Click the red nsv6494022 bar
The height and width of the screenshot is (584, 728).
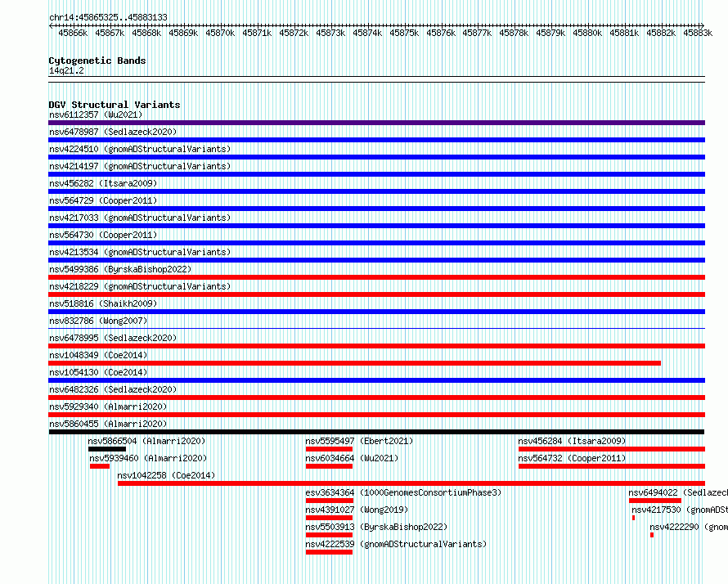click(x=655, y=501)
